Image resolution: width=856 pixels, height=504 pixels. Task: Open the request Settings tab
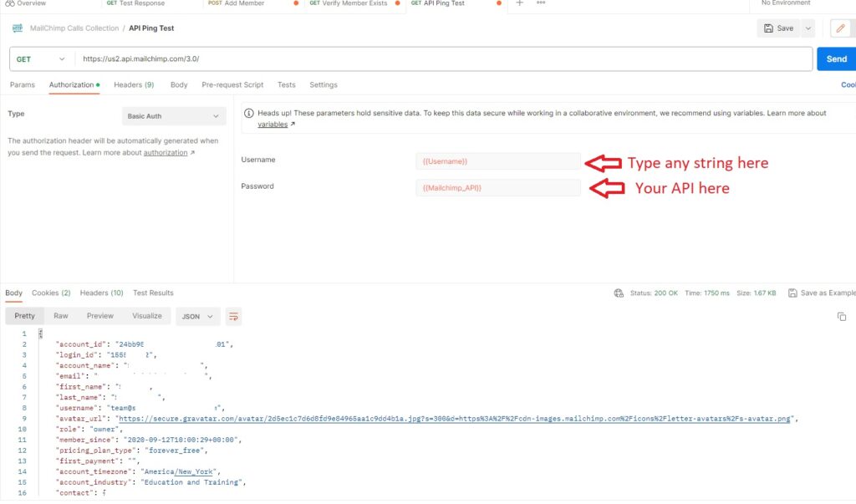coord(324,84)
